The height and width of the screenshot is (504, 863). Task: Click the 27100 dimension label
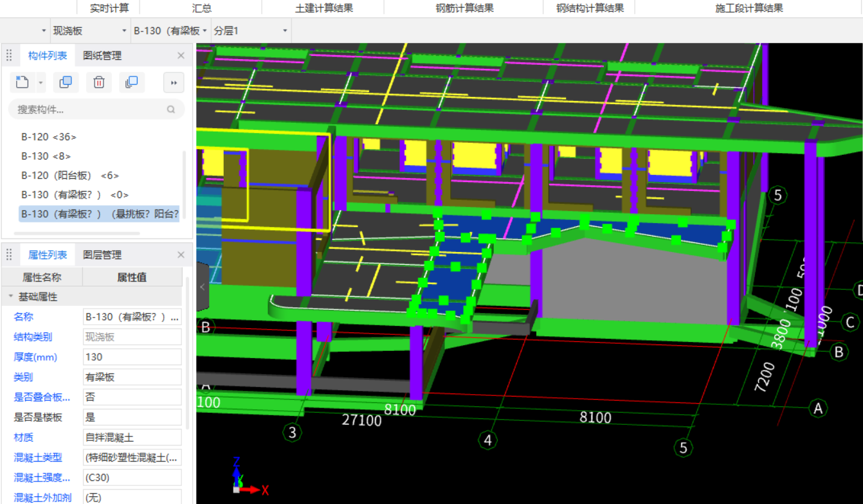[361, 420]
